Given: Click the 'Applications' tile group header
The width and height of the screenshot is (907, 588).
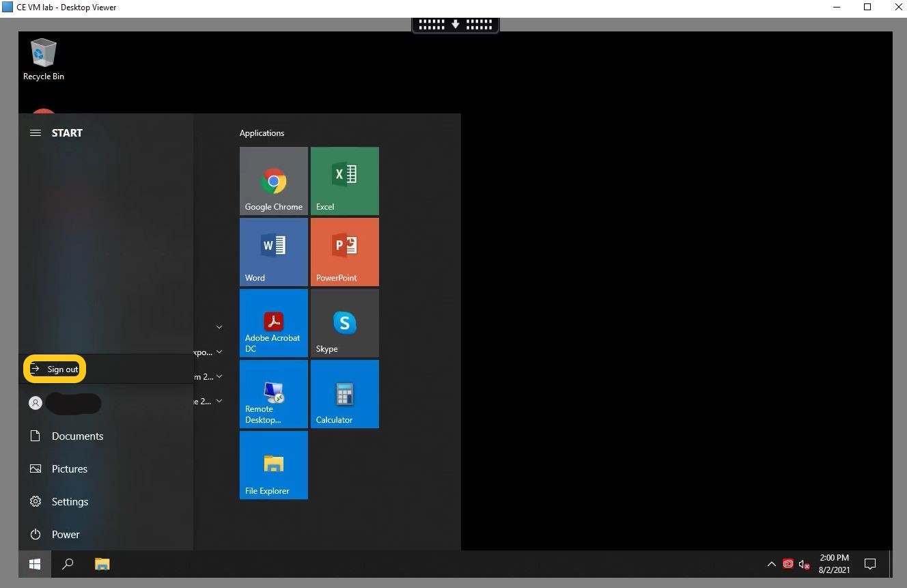Looking at the screenshot, I should pos(262,133).
